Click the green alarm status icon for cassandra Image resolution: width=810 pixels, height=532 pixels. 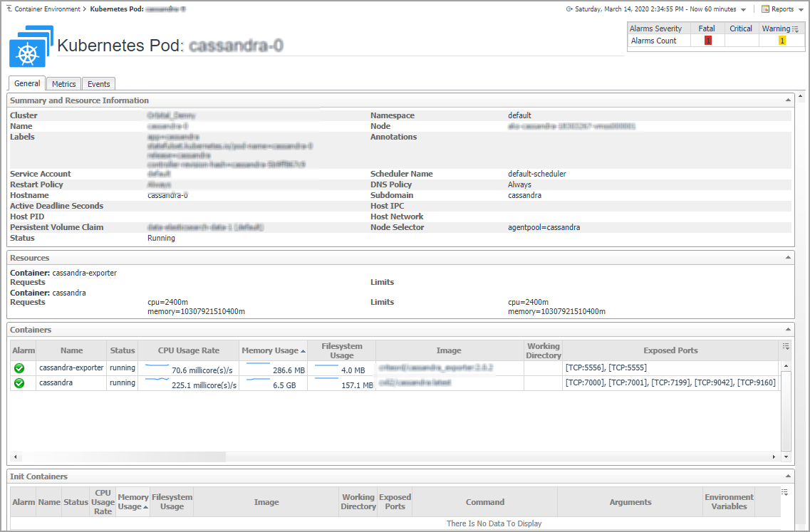click(x=19, y=383)
